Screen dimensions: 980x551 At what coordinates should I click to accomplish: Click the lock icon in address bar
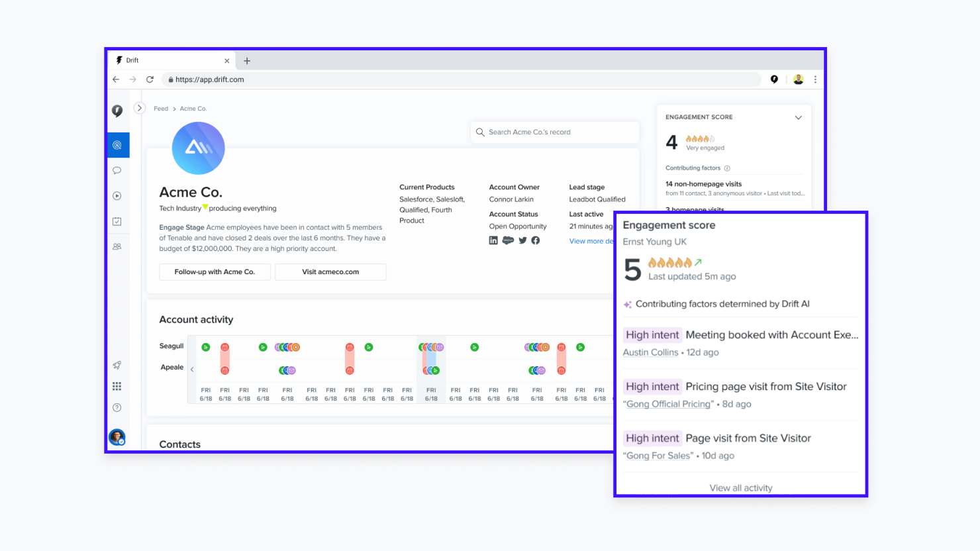pyautogui.click(x=171, y=79)
